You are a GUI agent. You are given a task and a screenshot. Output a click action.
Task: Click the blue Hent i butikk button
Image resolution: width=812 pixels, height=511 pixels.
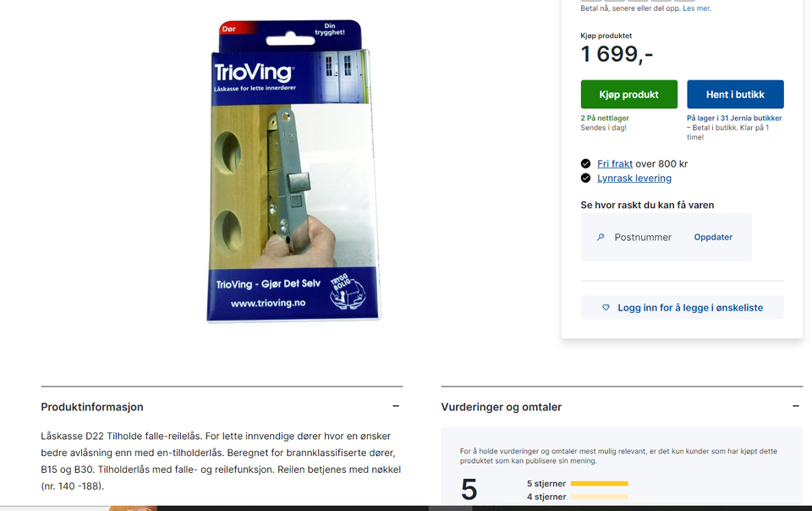735,94
